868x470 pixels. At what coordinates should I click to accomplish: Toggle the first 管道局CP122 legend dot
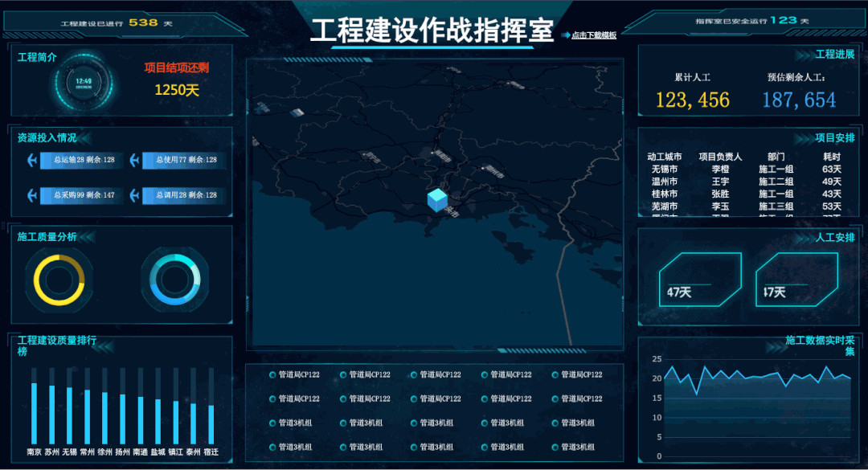pyautogui.click(x=272, y=374)
